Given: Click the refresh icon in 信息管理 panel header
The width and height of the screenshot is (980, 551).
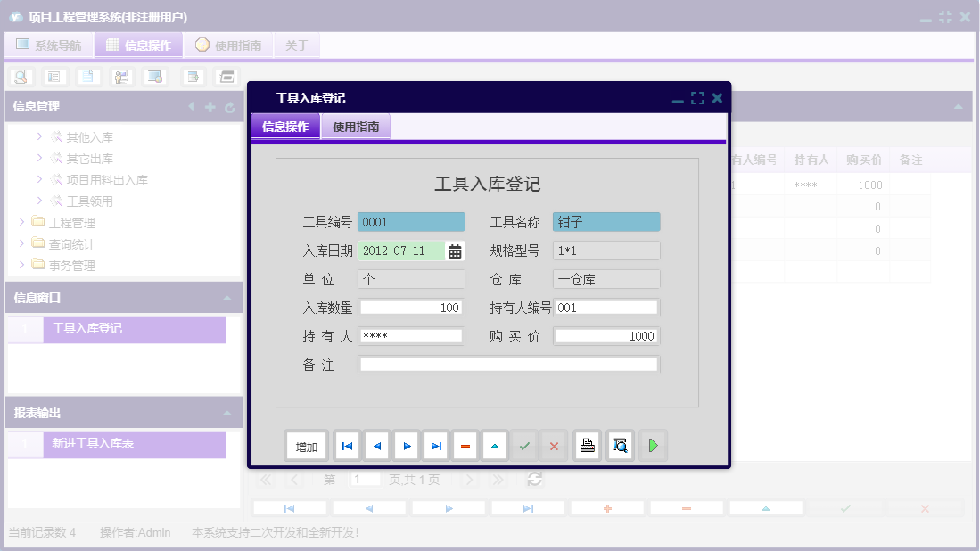Looking at the screenshot, I should pos(231,106).
